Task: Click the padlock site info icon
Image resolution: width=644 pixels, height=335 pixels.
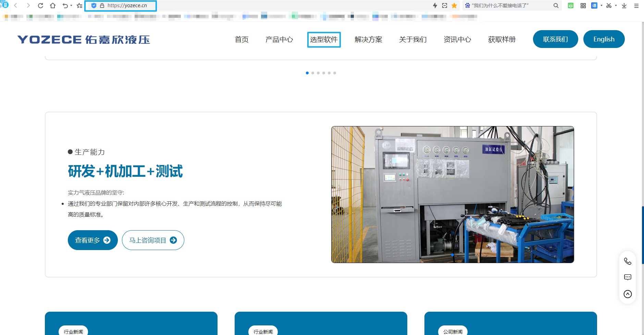Action: 102,5
